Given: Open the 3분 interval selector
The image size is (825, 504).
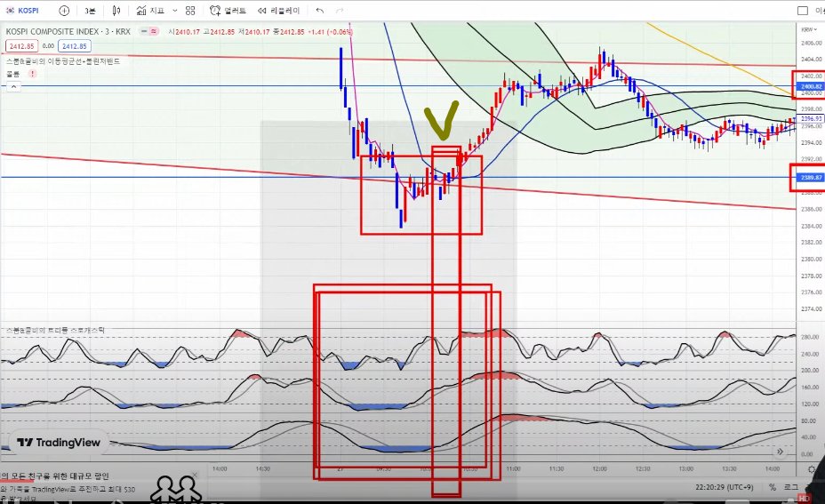Looking at the screenshot, I should click(x=90, y=11).
